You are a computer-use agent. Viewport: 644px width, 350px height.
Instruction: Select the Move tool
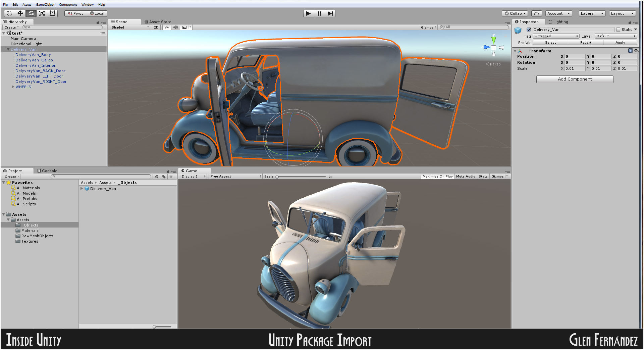tap(20, 13)
